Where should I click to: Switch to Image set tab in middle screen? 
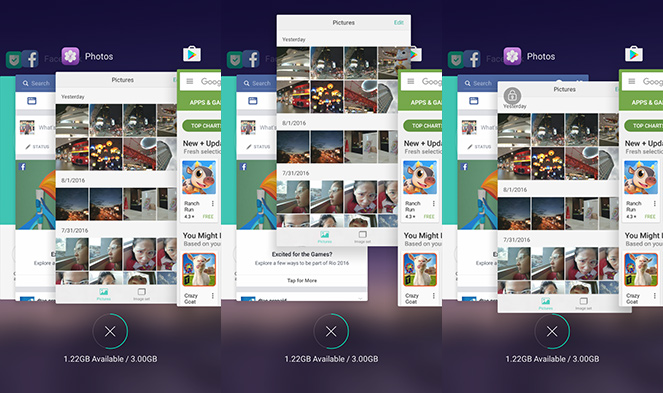(x=362, y=237)
